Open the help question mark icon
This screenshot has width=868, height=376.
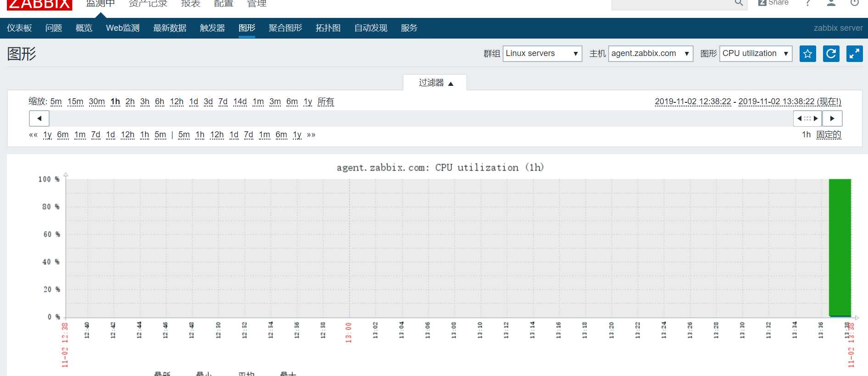(808, 3)
